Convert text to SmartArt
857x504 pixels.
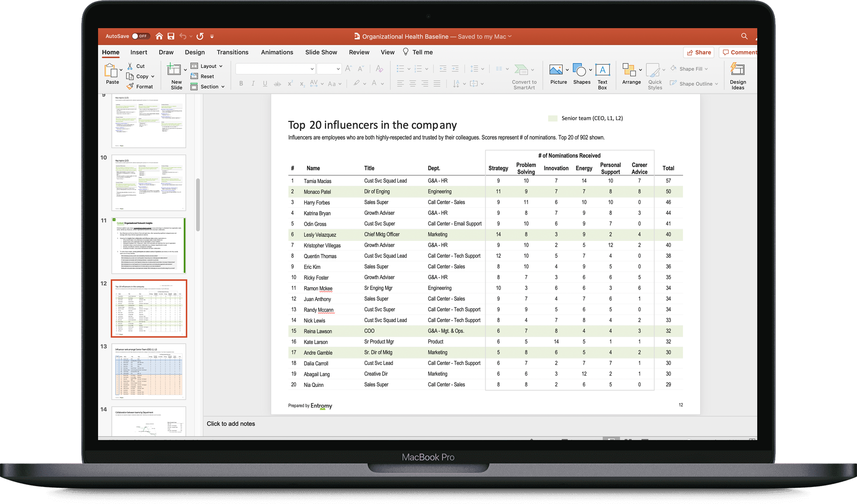pyautogui.click(x=524, y=77)
